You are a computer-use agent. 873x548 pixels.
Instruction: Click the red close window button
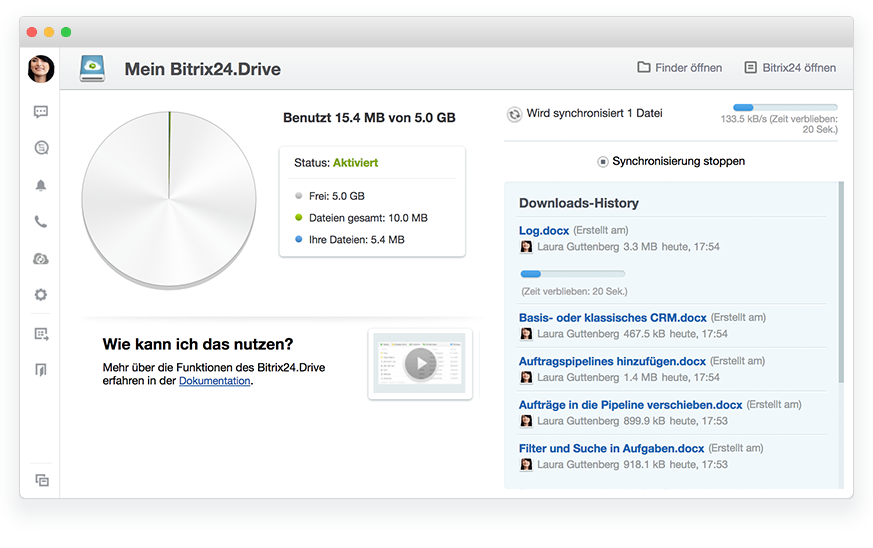tap(32, 32)
